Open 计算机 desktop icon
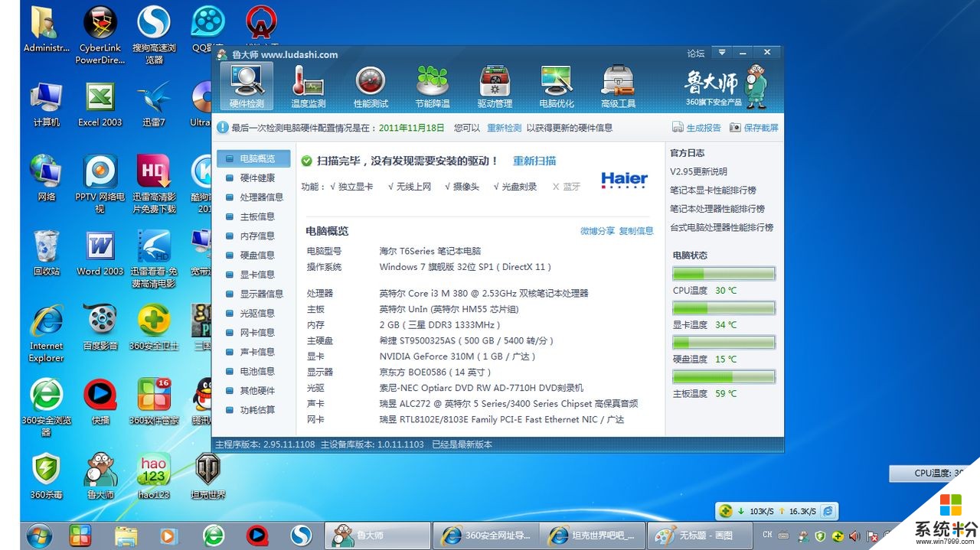980x550 pixels. pos(47,105)
